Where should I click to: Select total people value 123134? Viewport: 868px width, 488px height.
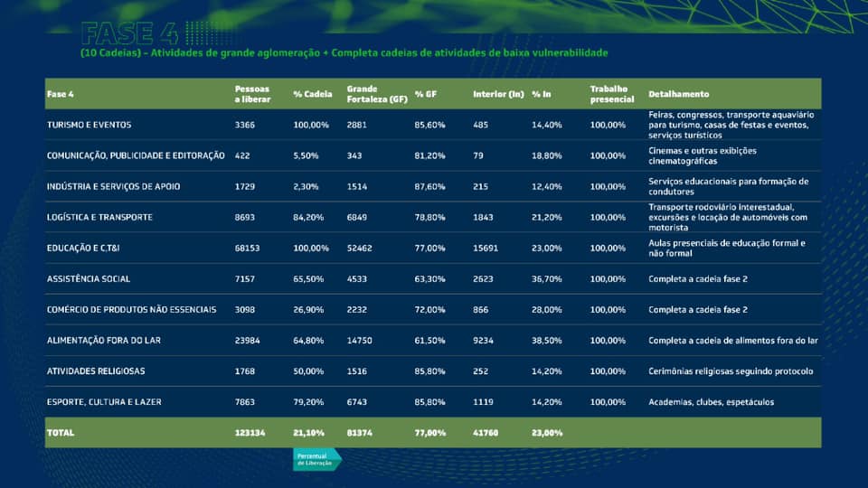click(x=250, y=433)
